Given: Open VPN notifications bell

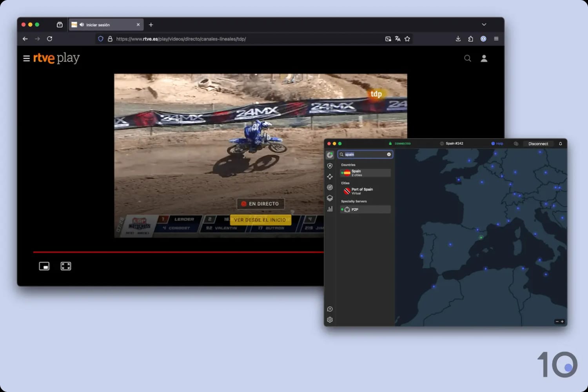Looking at the screenshot, I should click(x=561, y=144).
